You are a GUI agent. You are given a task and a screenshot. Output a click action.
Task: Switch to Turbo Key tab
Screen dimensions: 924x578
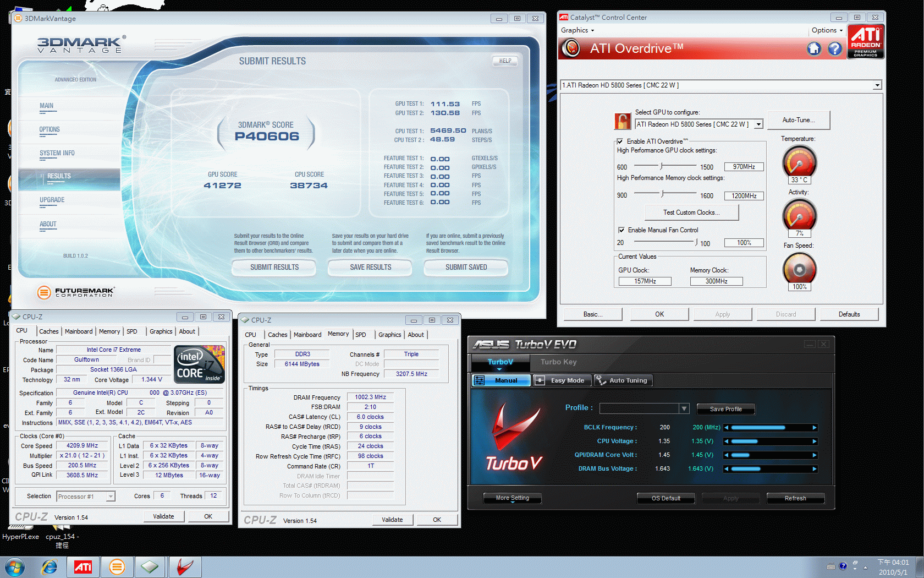pyautogui.click(x=558, y=362)
